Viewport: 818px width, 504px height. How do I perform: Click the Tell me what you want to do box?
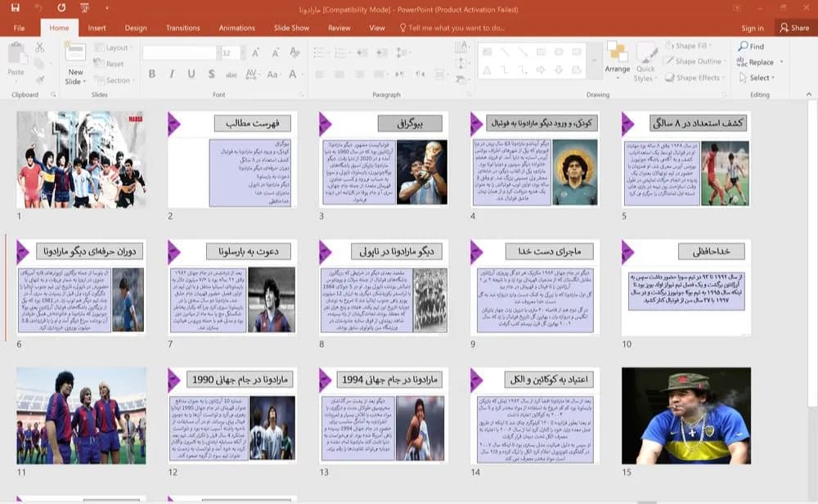[452, 28]
